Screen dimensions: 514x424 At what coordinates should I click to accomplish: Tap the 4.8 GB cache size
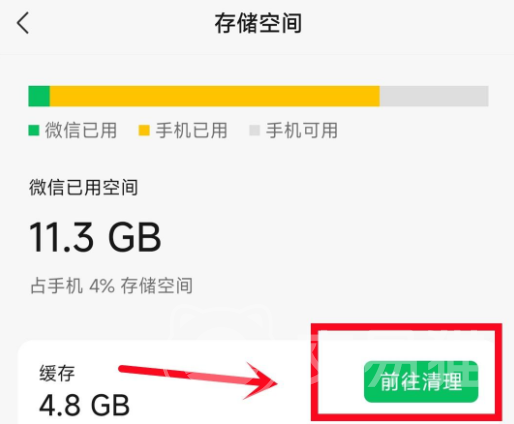(84, 406)
